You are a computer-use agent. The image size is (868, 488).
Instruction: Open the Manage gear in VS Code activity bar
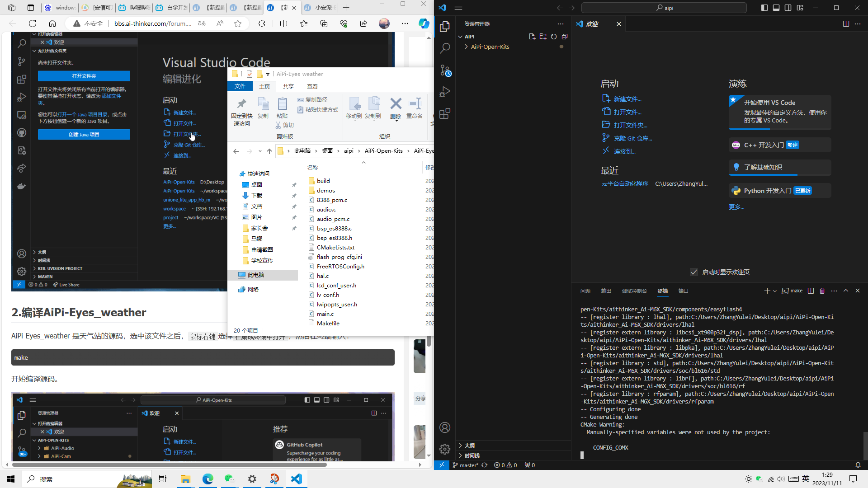coord(445,449)
